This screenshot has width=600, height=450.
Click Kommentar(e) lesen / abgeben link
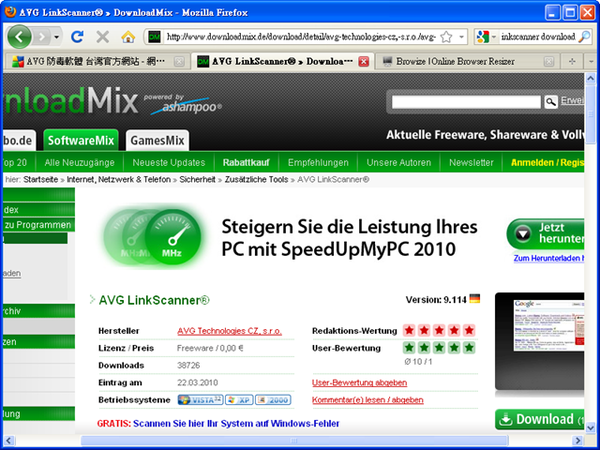367,400
